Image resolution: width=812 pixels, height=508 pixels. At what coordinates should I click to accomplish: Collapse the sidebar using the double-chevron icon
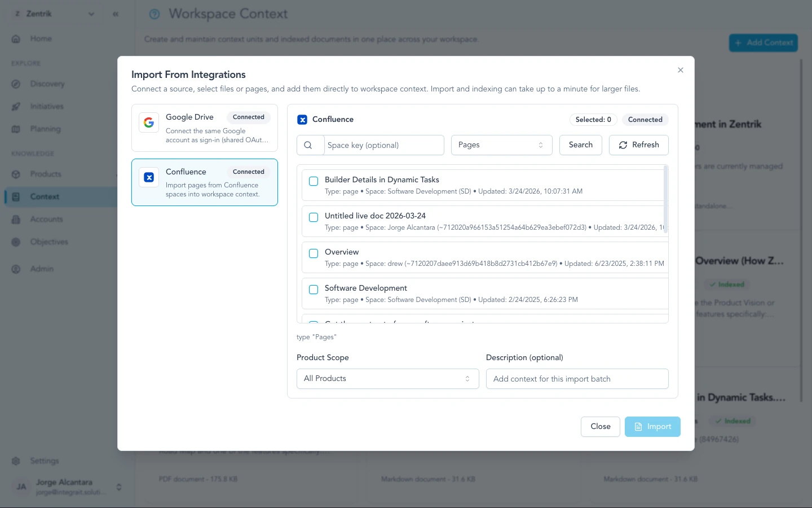(x=116, y=14)
